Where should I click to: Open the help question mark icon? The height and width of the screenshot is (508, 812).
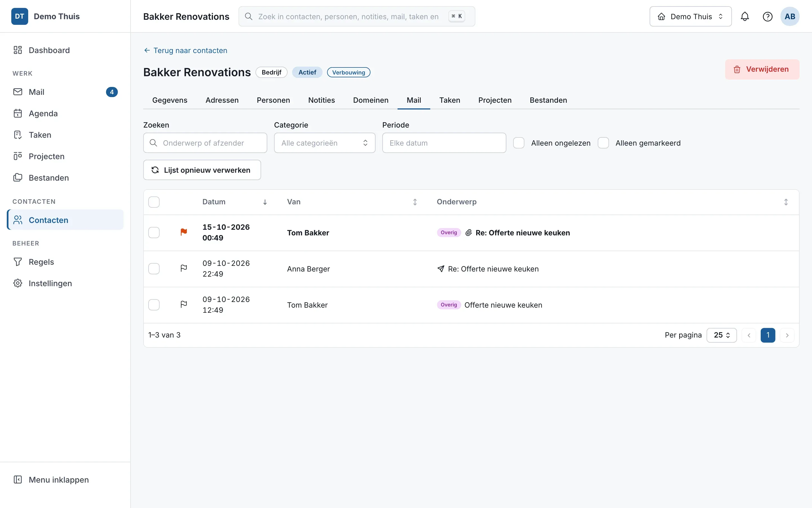click(767, 16)
